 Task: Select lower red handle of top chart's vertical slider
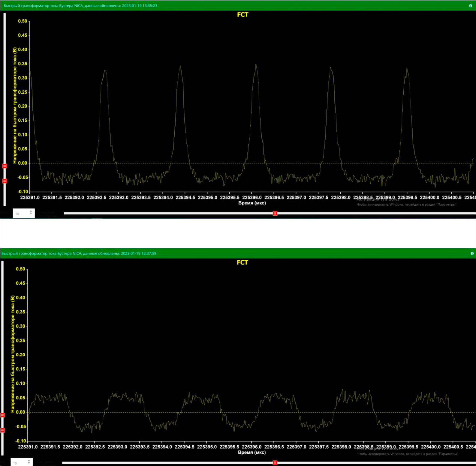click(x=5, y=181)
